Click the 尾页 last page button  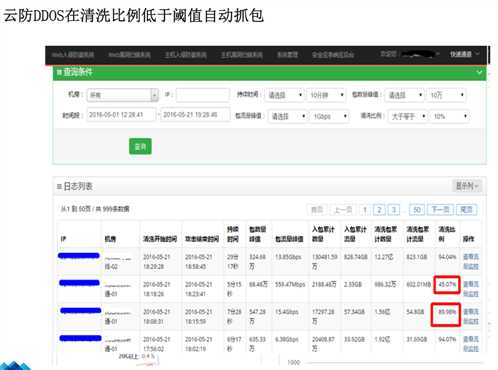pyautogui.click(x=467, y=210)
